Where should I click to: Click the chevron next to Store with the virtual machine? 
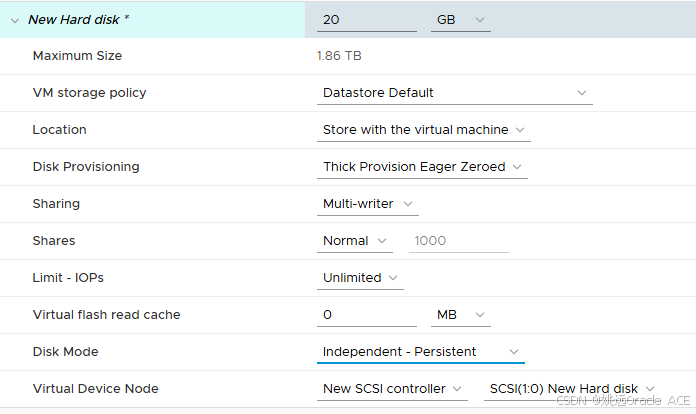pyautogui.click(x=520, y=130)
